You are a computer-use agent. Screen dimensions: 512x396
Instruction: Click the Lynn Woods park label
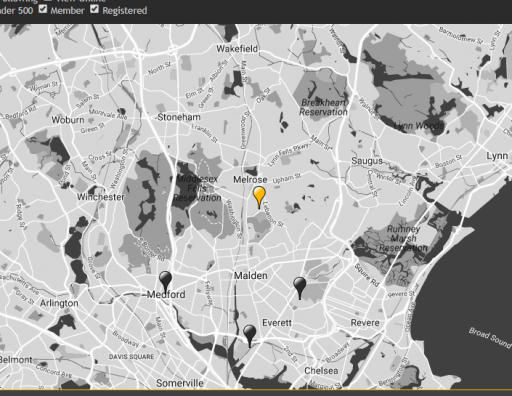tap(419, 126)
